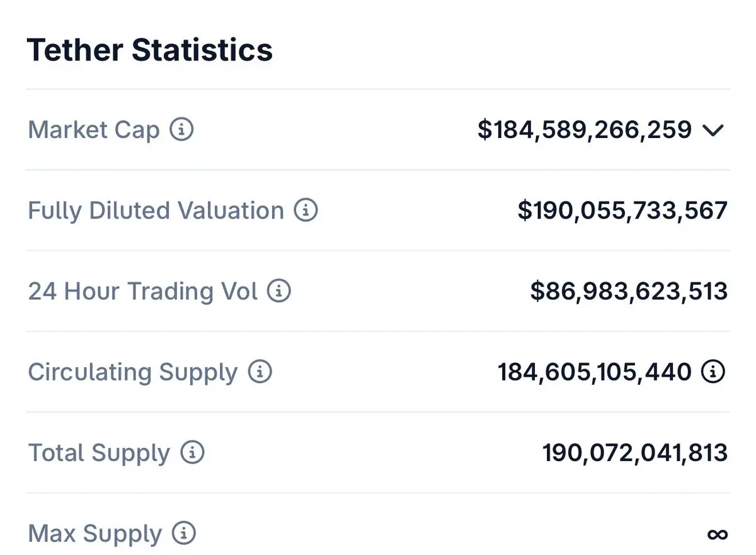756x555 pixels.
Task: Select the Circulating Supply label text
Action: 133,372
